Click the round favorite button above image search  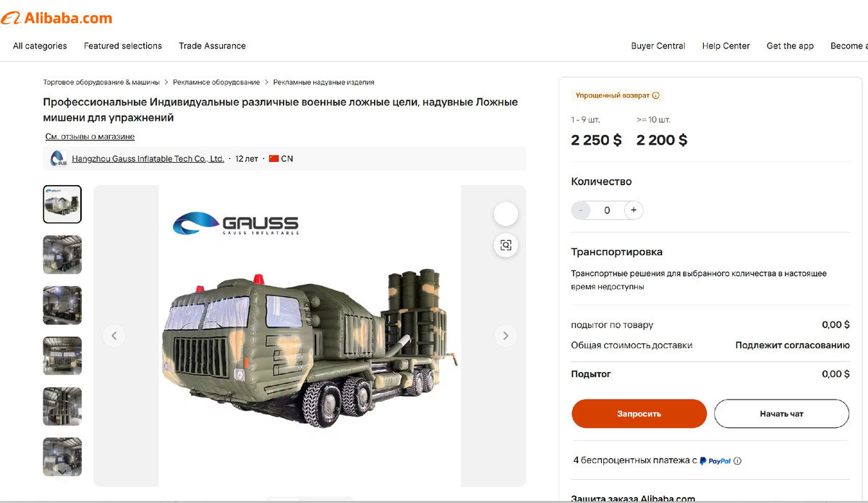tap(506, 214)
